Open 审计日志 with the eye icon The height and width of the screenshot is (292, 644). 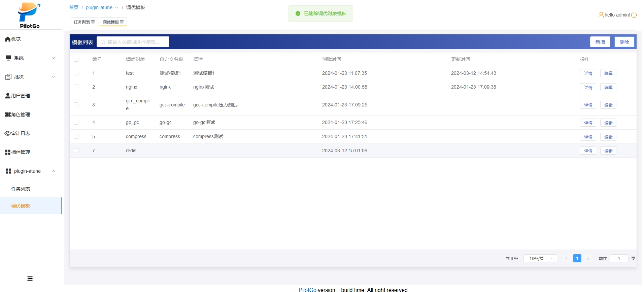[x=8, y=133]
